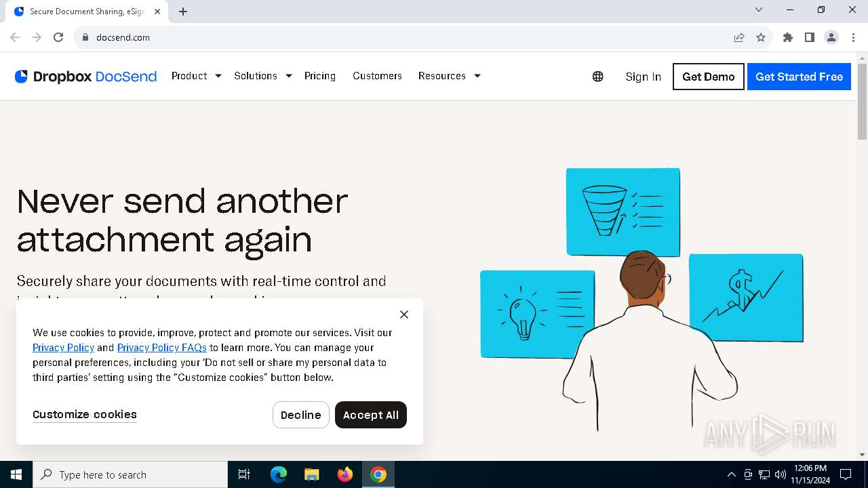
Task: Go to the Customers page
Action: click(377, 76)
